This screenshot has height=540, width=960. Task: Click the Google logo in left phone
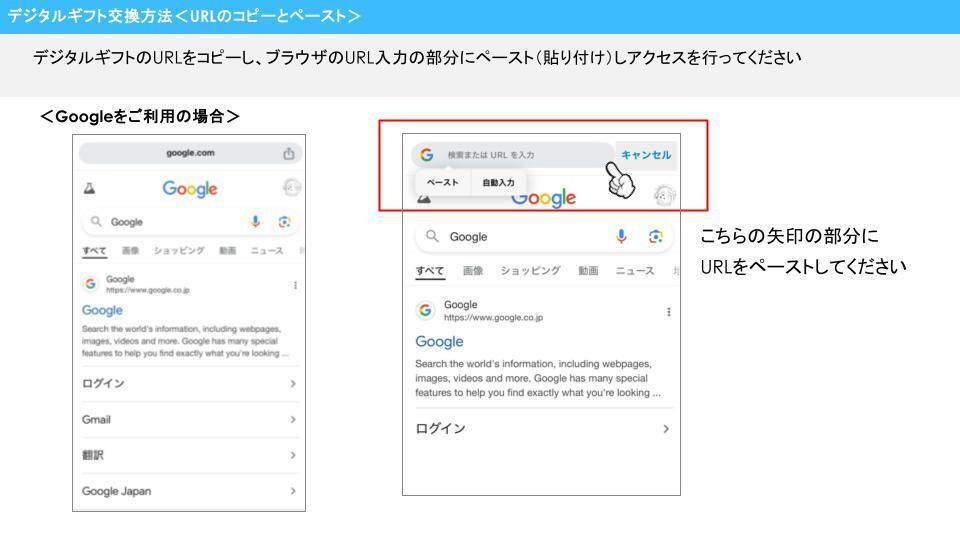click(x=190, y=189)
